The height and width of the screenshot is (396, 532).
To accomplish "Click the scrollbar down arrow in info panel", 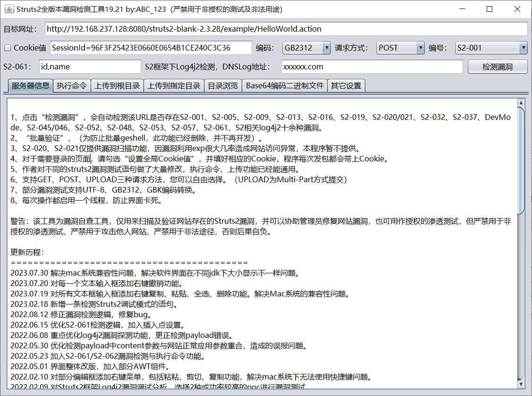I will (521, 385).
